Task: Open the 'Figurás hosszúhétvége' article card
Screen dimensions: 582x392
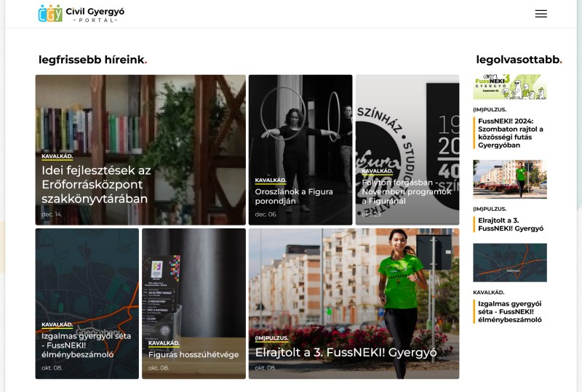Action: pyautogui.click(x=194, y=355)
